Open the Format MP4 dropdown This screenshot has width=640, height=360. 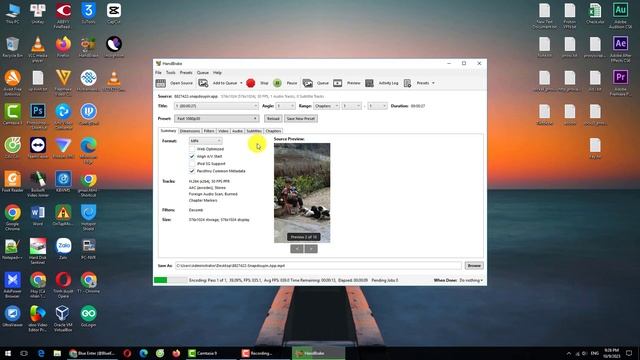pyautogui.click(x=206, y=141)
